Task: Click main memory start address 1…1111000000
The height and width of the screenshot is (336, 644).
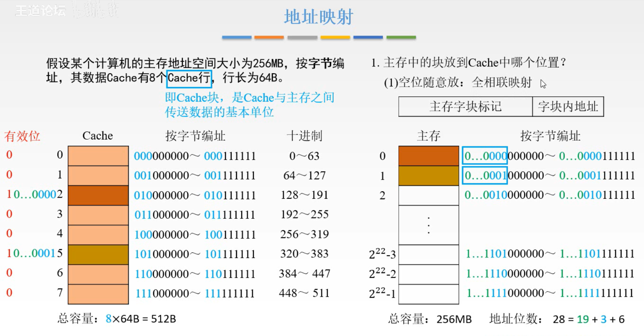Action: tap(505, 293)
